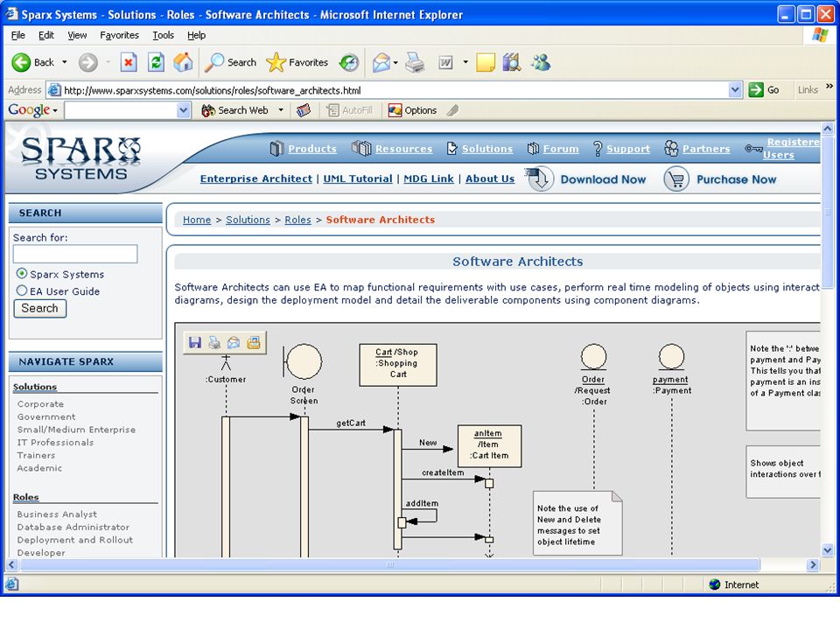Open the Favorites star button
Screen dimensions: 840x630
click(x=297, y=63)
